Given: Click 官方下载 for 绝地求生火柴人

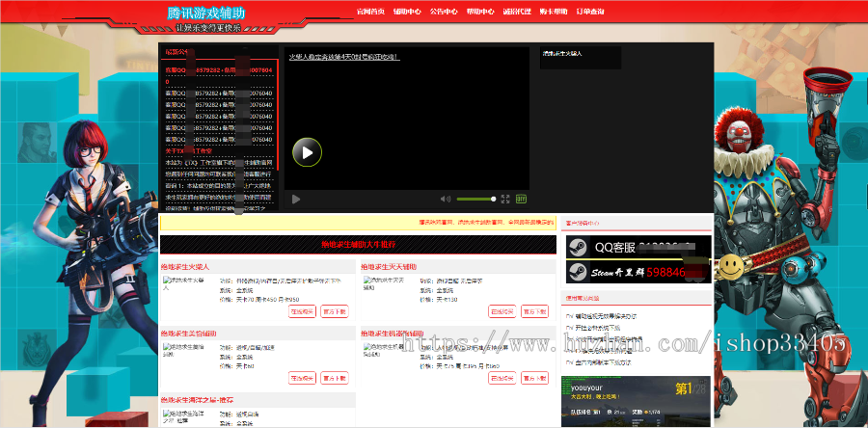Looking at the screenshot, I should pyautogui.click(x=335, y=311).
